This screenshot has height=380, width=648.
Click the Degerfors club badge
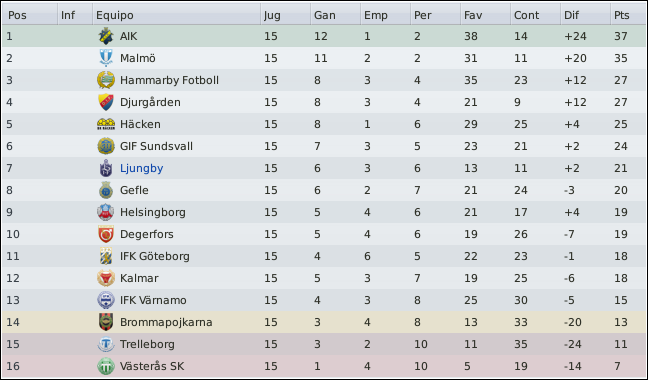(106, 234)
